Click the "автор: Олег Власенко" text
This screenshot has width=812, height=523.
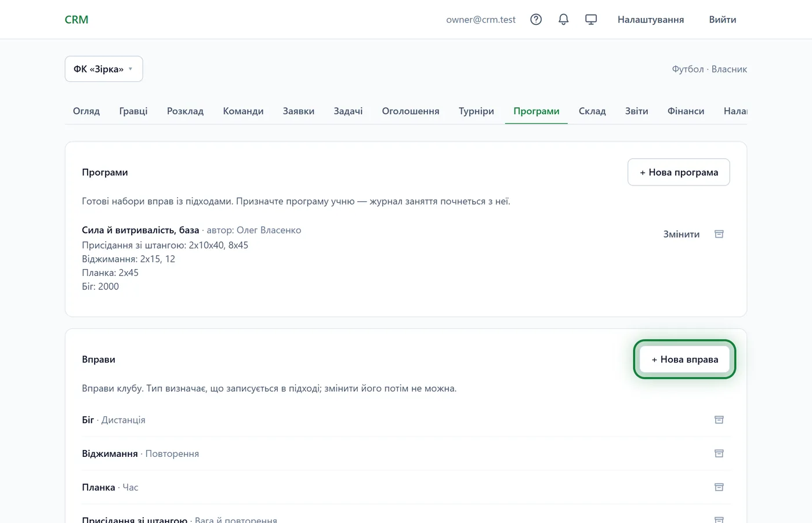254,230
